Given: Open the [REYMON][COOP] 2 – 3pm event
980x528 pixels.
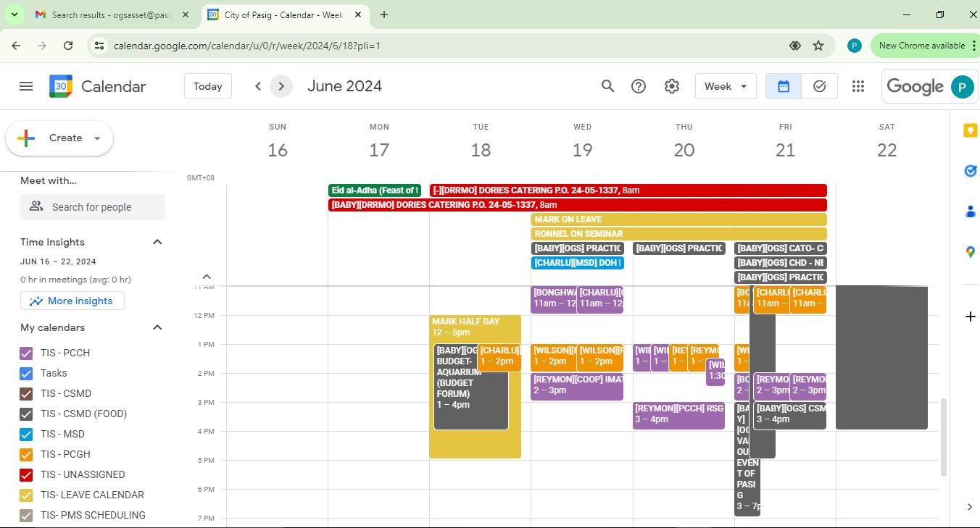Looking at the screenshot, I should coord(578,387).
